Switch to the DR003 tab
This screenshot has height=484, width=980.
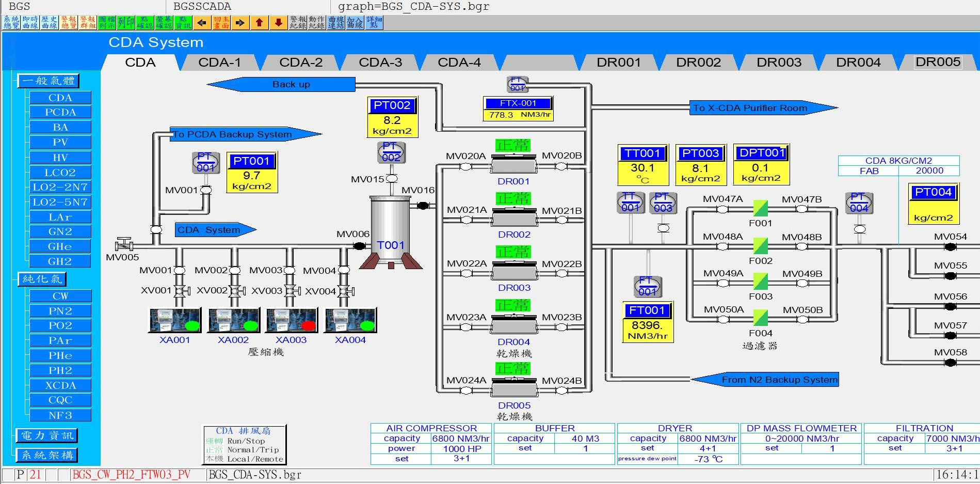click(778, 63)
